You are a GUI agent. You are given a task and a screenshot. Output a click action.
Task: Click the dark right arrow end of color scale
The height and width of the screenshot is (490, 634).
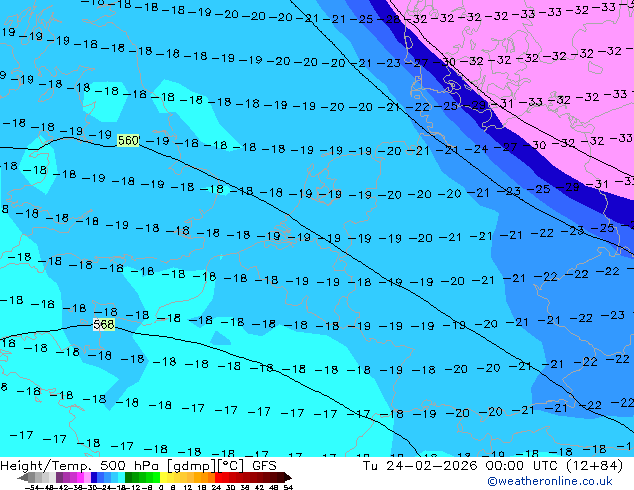tap(287, 477)
